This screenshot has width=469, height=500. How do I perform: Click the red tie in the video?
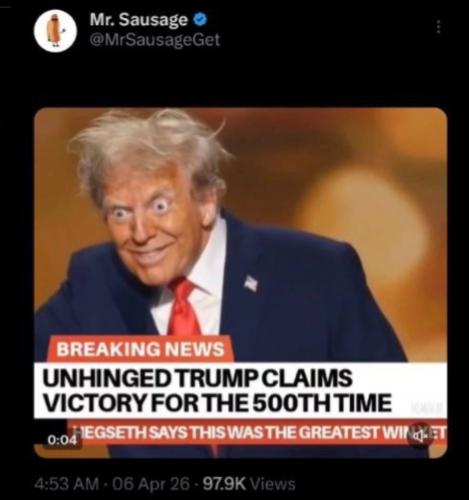click(x=183, y=308)
